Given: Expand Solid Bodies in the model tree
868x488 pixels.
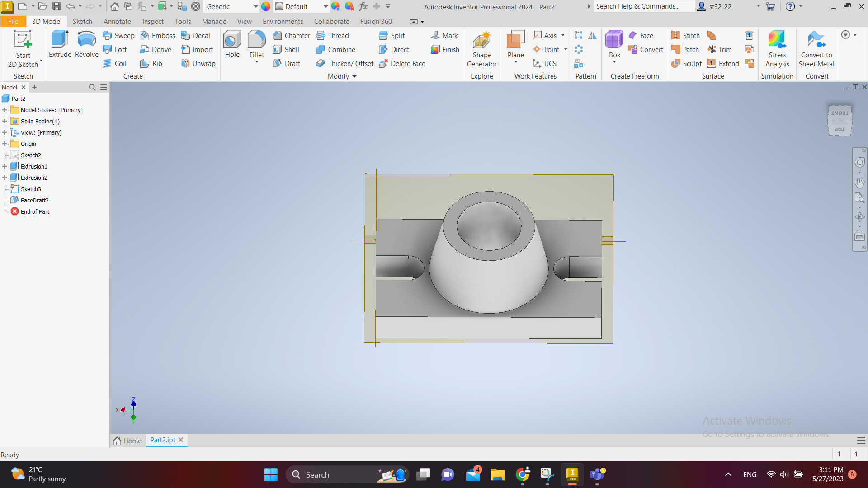Looking at the screenshot, I should pos(5,121).
